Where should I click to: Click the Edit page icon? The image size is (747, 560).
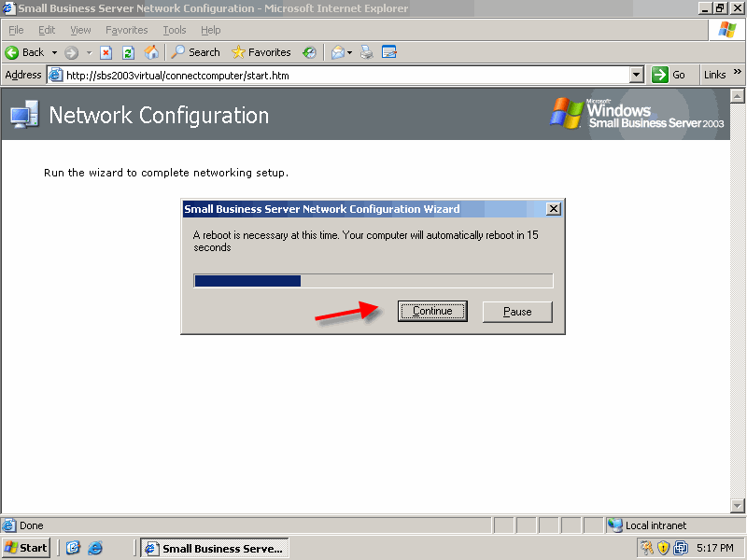(x=388, y=52)
